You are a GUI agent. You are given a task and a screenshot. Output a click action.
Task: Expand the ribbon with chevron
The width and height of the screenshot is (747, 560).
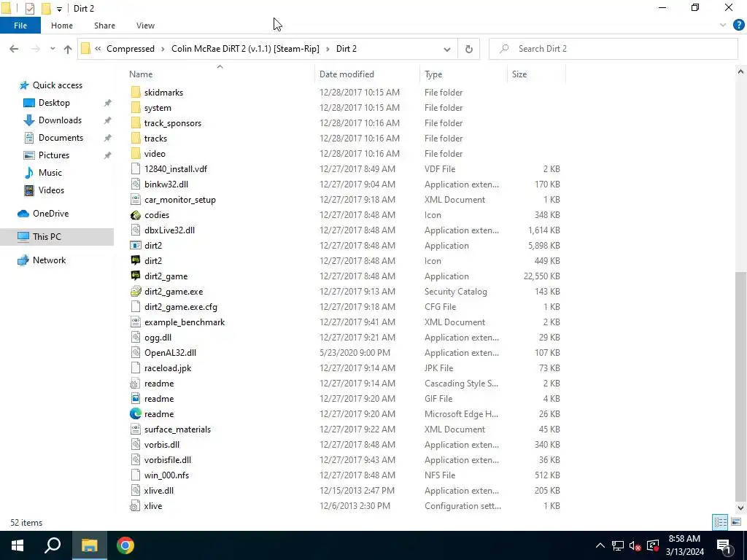[723, 26]
